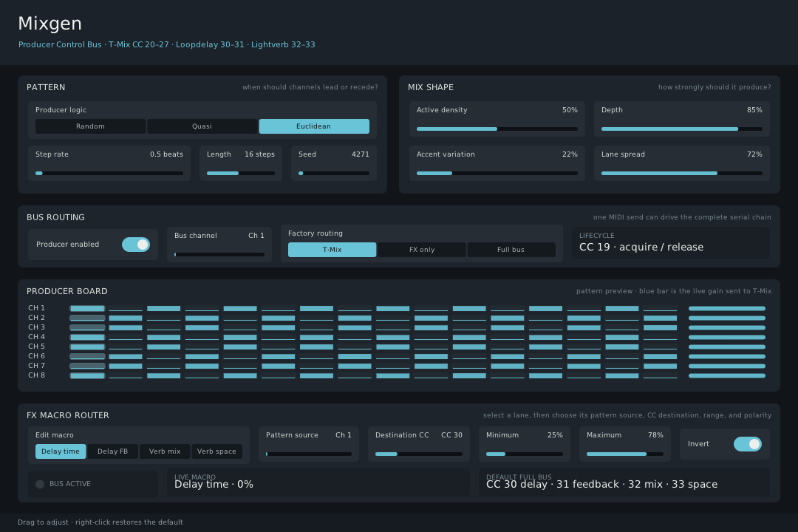Edit the Delay time macro

tap(61, 451)
